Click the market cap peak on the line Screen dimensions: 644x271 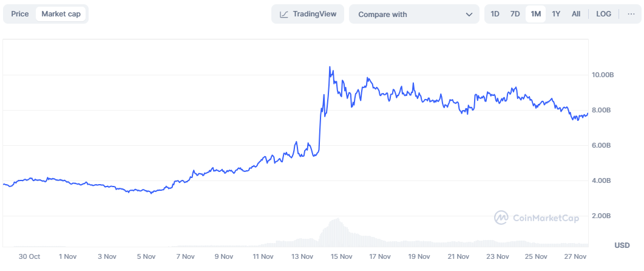[x=330, y=67]
